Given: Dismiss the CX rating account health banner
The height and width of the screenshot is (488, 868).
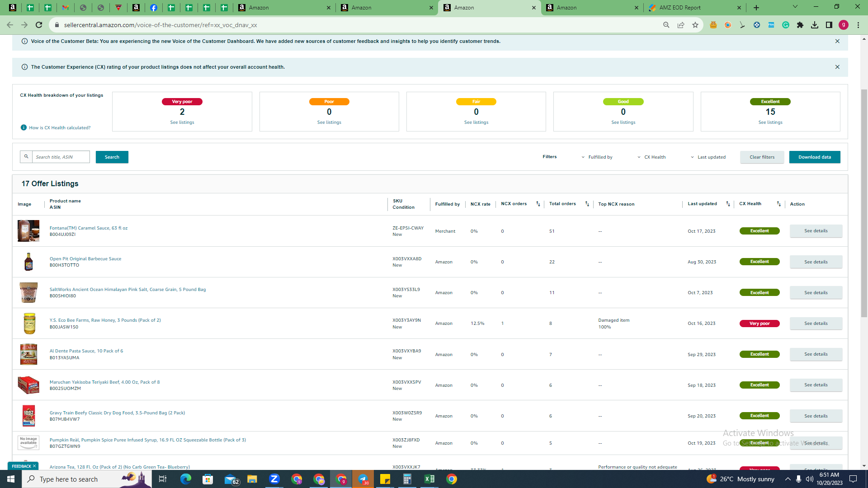Looking at the screenshot, I should pyautogui.click(x=837, y=67).
